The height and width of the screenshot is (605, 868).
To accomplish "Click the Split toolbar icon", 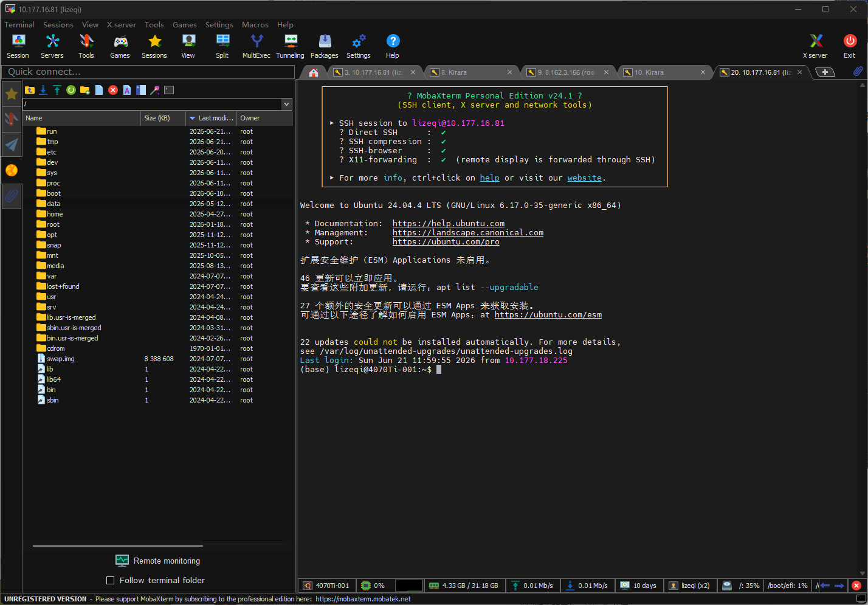I will pos(222,46).
